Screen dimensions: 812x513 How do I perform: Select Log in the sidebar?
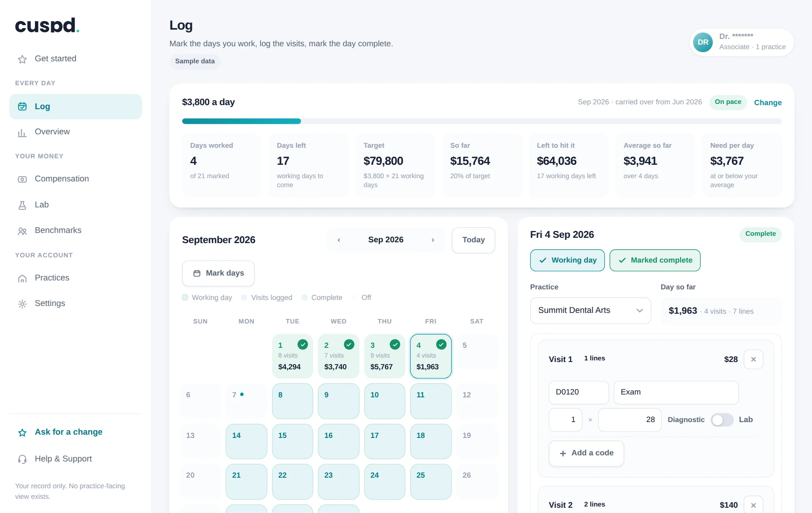76,107
